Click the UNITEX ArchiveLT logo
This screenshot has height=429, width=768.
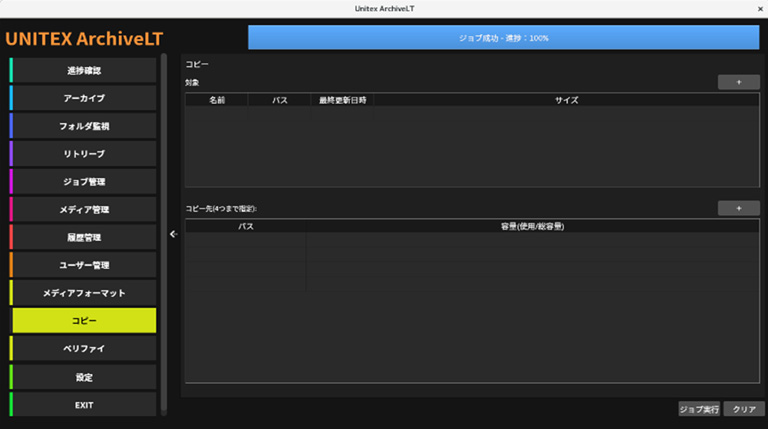84,39
